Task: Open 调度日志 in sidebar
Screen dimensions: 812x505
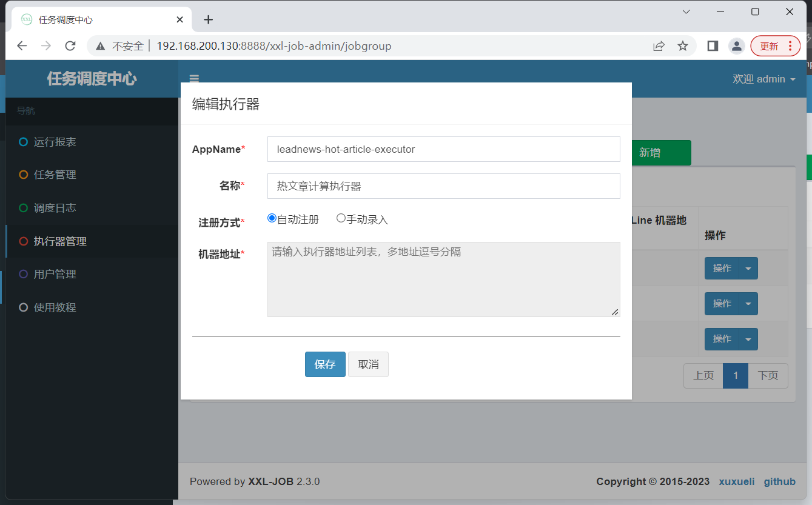Action: 92,208
